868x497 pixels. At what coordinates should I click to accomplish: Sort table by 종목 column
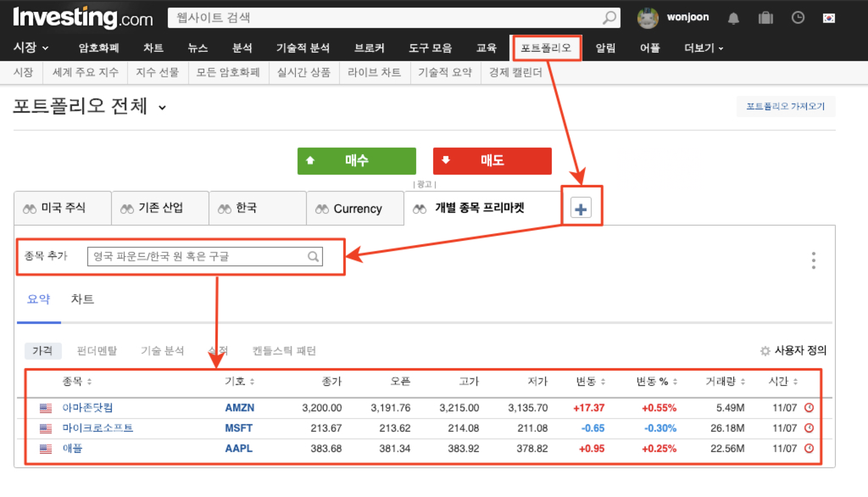click(x=77, y=382)
